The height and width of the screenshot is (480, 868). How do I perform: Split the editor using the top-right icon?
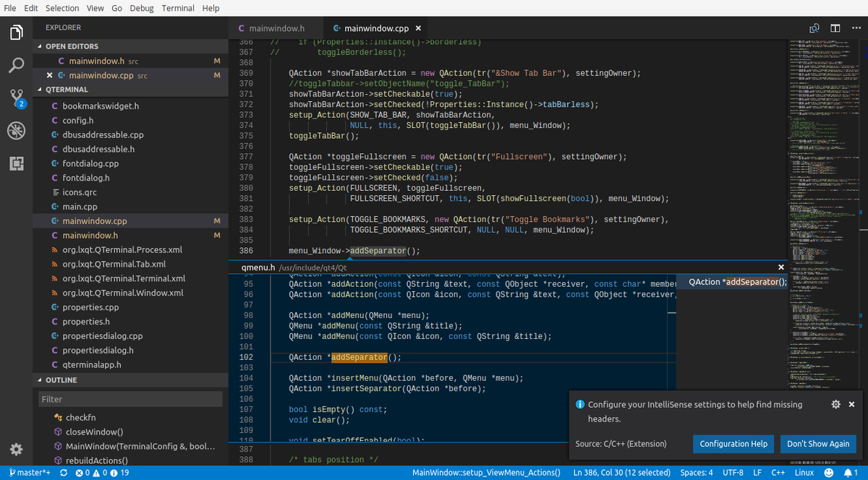pyautogui.click(x=814, y=27)
